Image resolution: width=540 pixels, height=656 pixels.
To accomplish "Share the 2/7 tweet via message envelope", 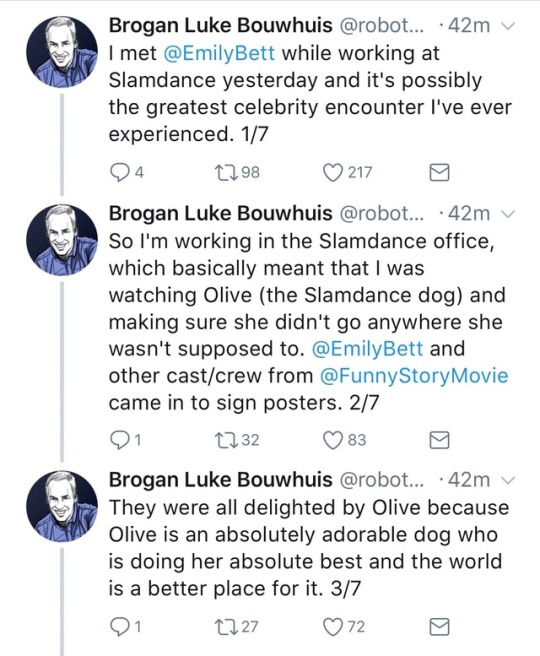I will [440, 440].
